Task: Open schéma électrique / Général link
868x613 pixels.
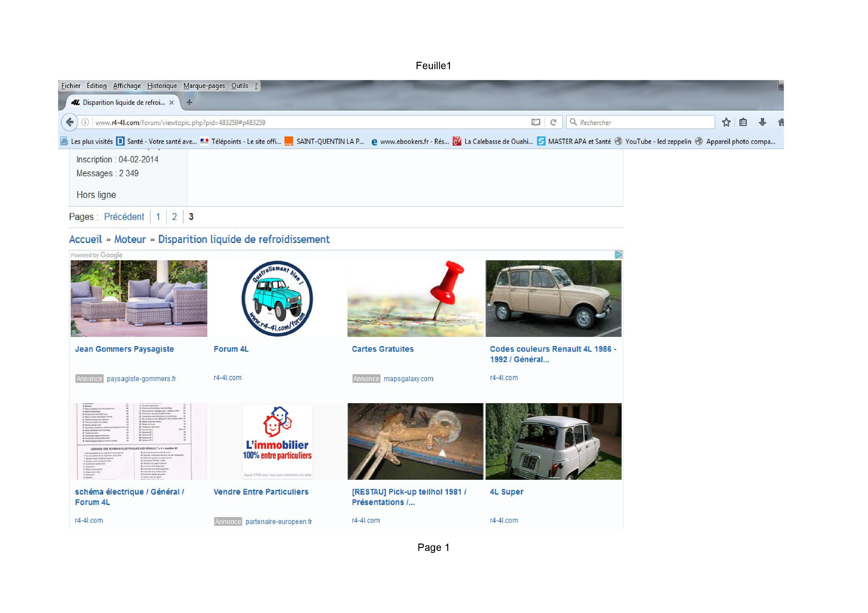Action: coord(129,497)
